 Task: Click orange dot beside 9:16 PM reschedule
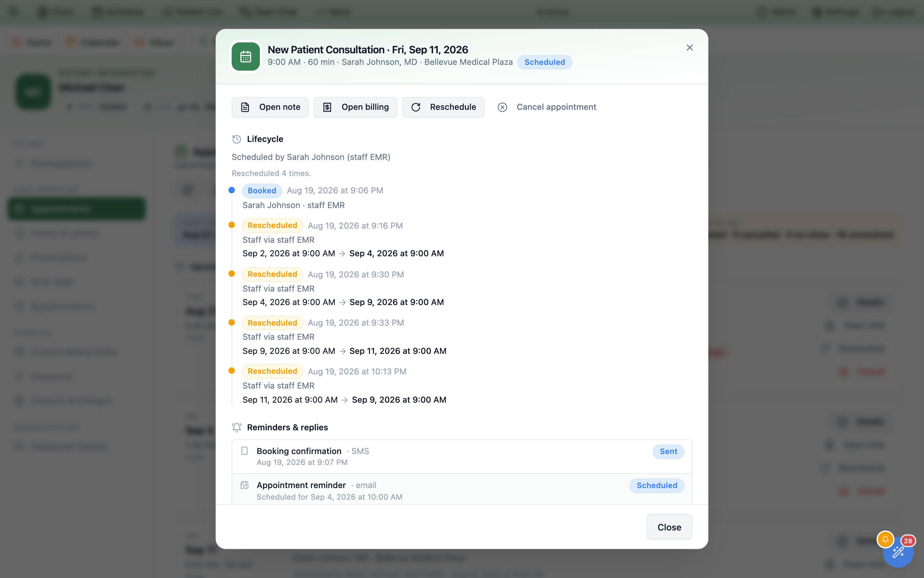click(231, 225)
